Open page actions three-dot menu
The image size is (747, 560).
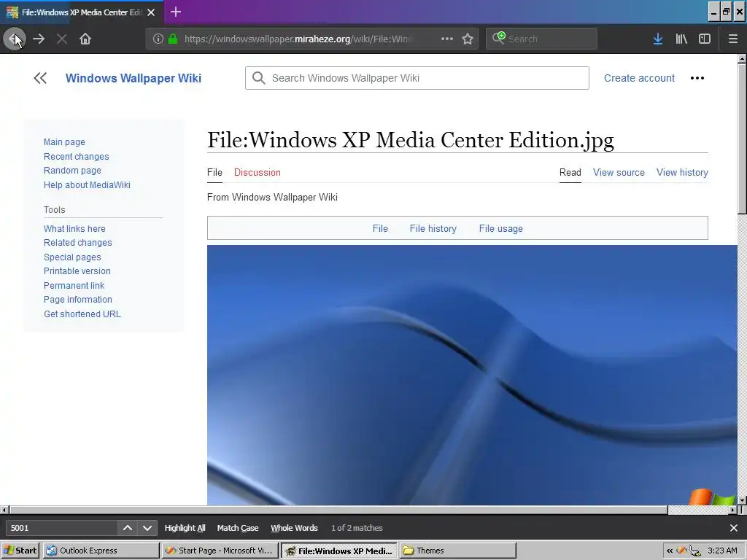click(447, 39)
